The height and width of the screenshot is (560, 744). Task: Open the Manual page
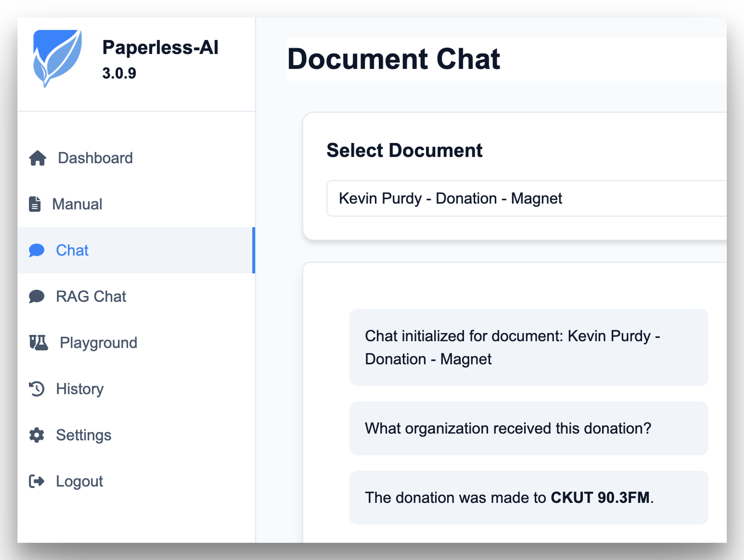78,204
